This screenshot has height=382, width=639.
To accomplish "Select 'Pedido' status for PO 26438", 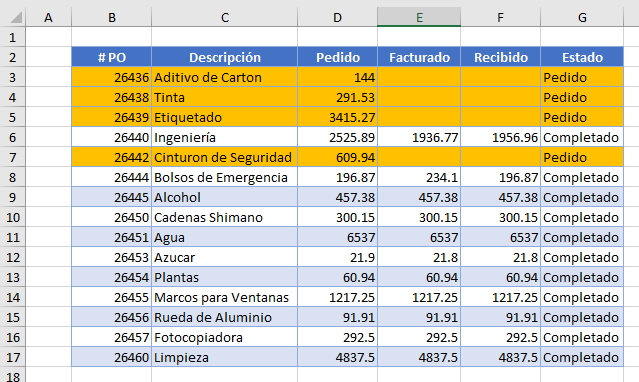I will pos(582,97).
